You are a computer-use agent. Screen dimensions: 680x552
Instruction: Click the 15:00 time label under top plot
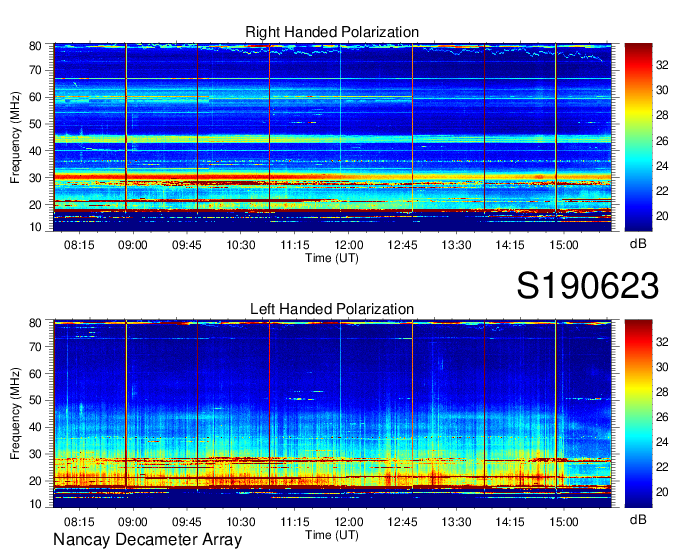click(x=564, y=245)
